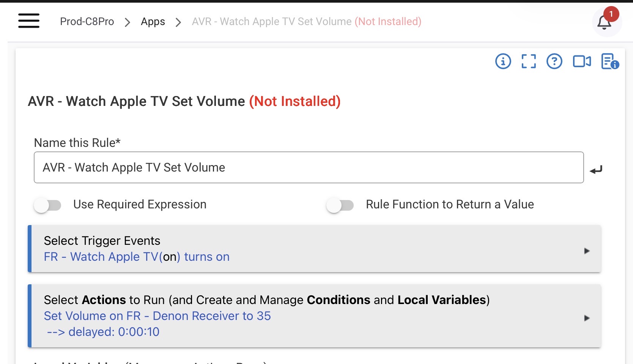
Task: Open action 'Set Volume on FR - Denon Receiver'
Action: pyautogui.click(x=157, y=316)
